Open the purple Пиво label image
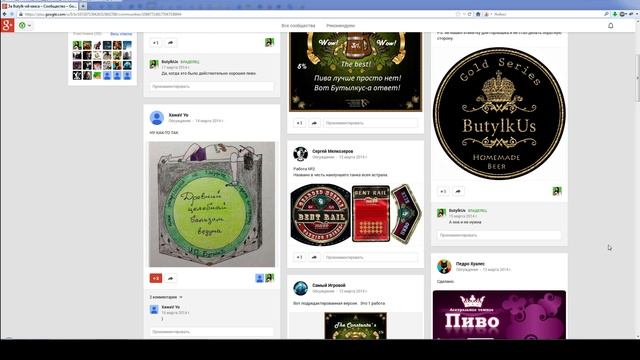This screenshot has height=360, width=640. coord(499,315)
